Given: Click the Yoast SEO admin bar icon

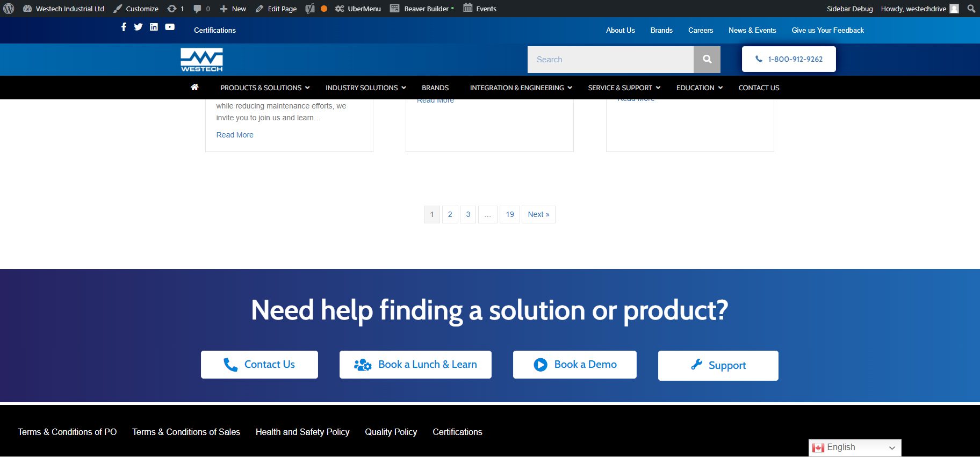Looking at the screenshot, I should click(x=310, y=9).
